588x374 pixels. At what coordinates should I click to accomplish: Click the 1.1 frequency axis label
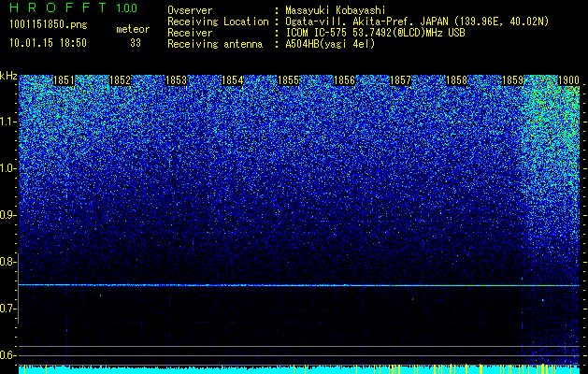[x=8, y=122]
